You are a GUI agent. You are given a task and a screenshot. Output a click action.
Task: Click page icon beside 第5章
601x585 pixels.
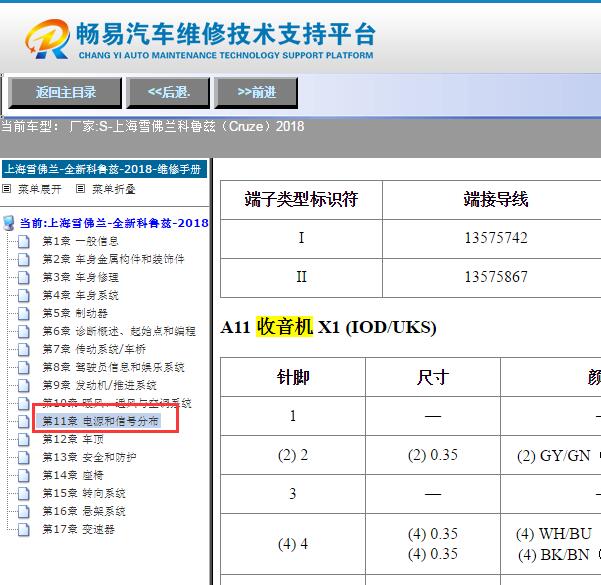(24, 314)
